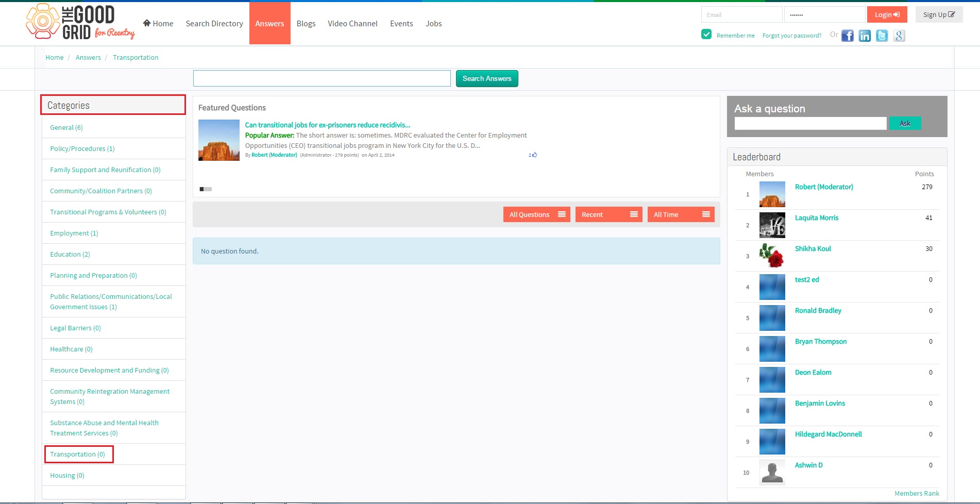Open the Jobs navigation item
The height and width of the screenshot is (504, 980).
tap(433, 23)
